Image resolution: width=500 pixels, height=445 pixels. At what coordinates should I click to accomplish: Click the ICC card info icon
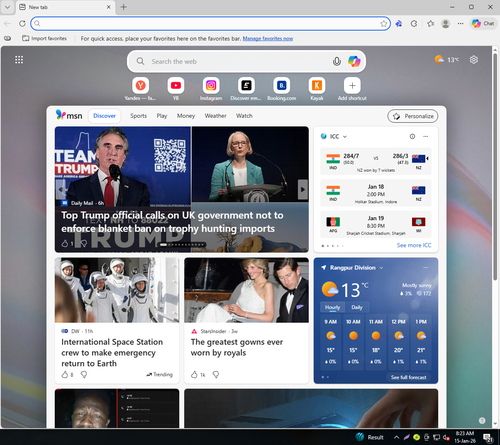tap(412, 136)
